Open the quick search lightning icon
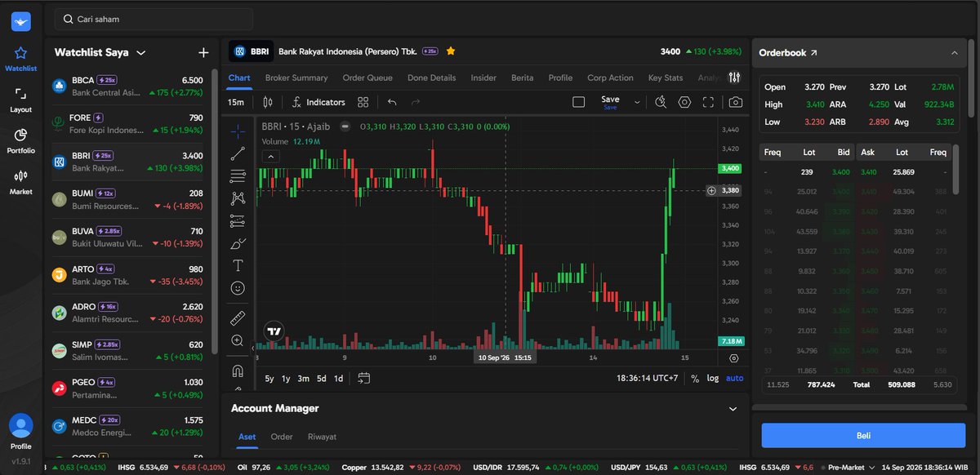The image size is (980, 475). (661, 102)
